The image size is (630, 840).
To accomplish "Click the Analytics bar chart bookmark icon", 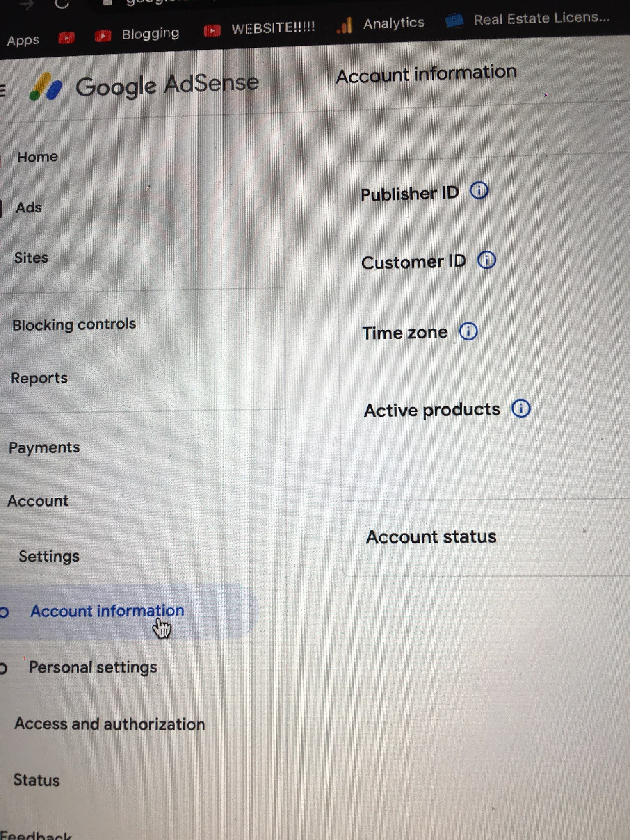I will (345, 25).
